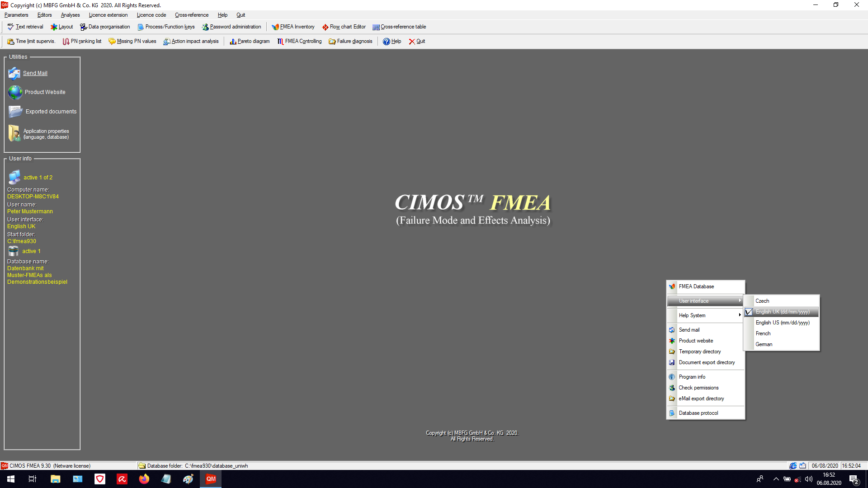Open Firefox from the taskbar
Viewport: 868px width, 488px height.
tap(144, 479)
